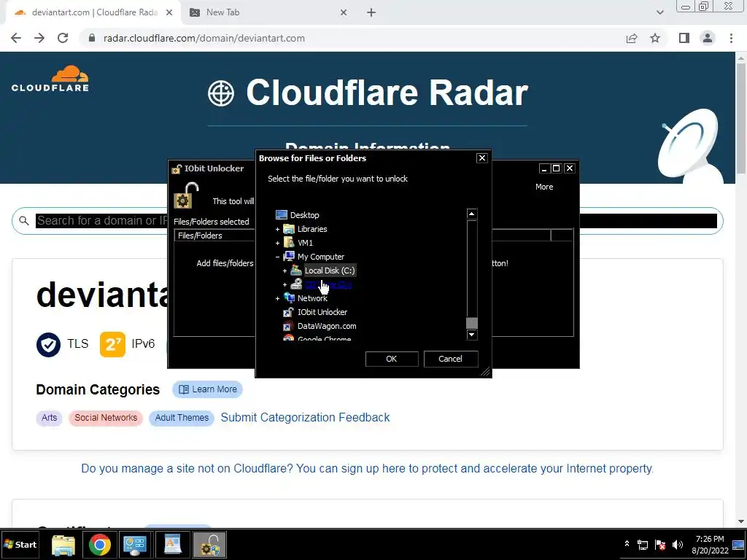The width and height of the screenshot is (747, 560).
Task: Expand the VM1 folder node
Action: [277, 243]
